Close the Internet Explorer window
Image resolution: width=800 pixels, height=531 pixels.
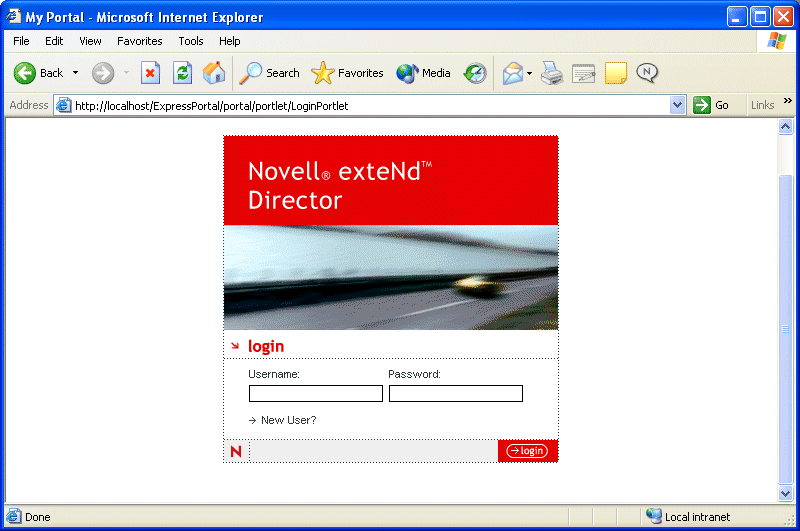coord(783,17)
